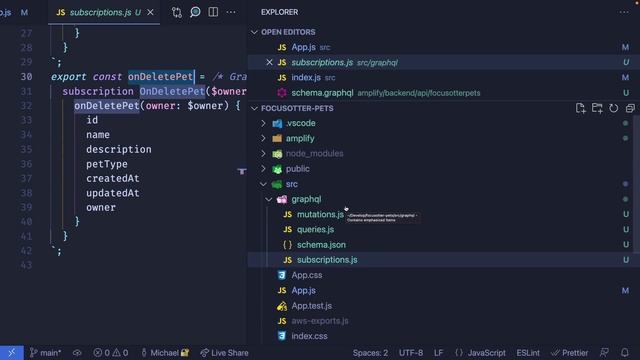Viewport: 640px width, 360px height.
Task: Click 'description' field on line 35
Action: (119, 149)
